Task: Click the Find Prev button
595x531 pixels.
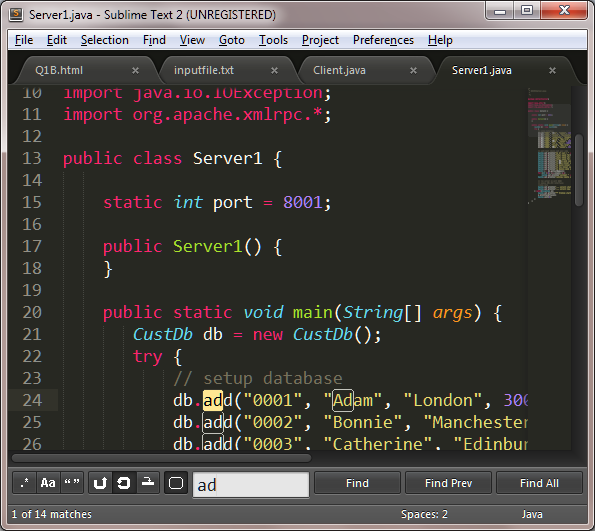Action: [x=448, y=483]
